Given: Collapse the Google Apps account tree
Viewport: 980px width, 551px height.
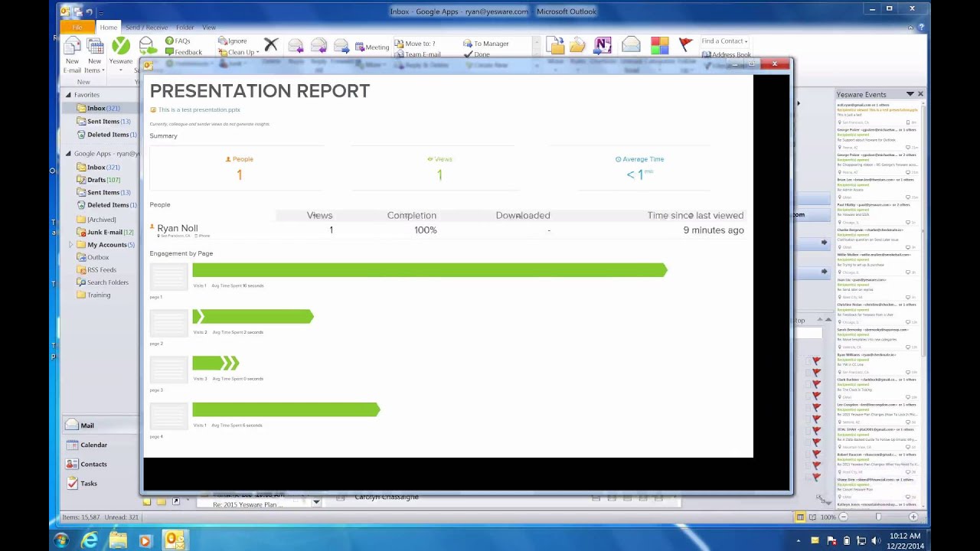Looking at the screenshot, I should (68, 154).
